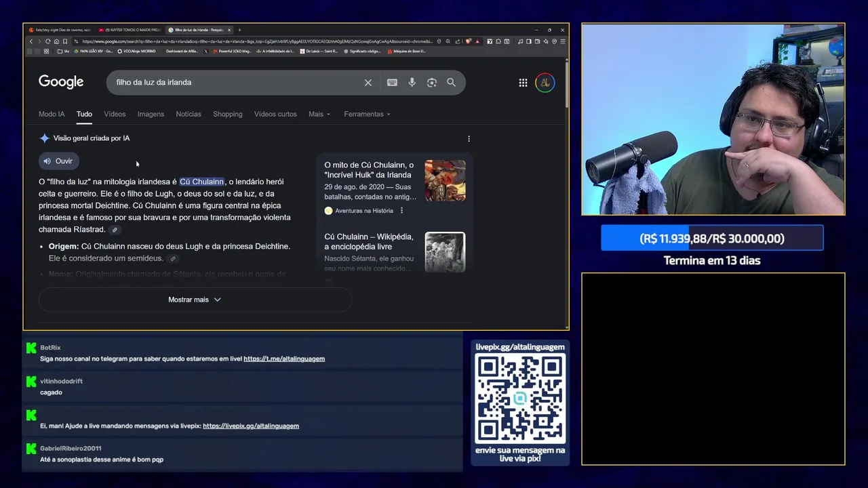The height and width of the screenshot is (488, 868).
Task: Open the extensions puzzle icon
Action: (498, 41)
